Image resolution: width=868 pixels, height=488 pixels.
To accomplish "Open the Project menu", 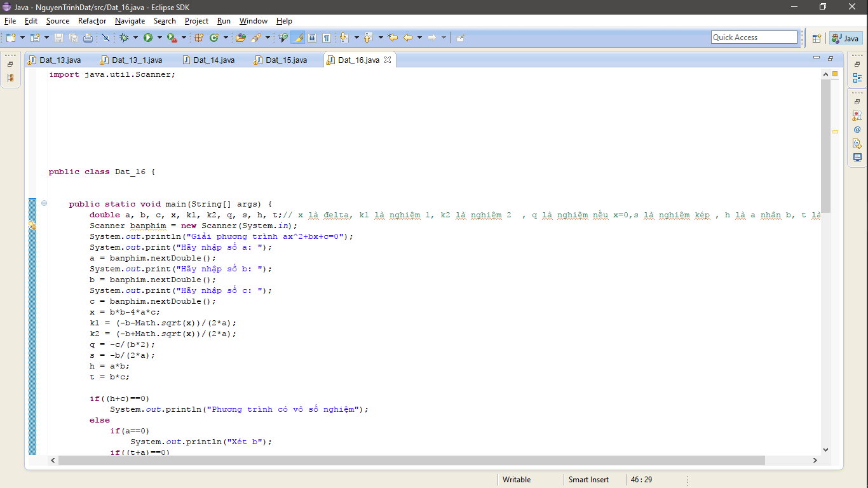I will pos(196,21).
